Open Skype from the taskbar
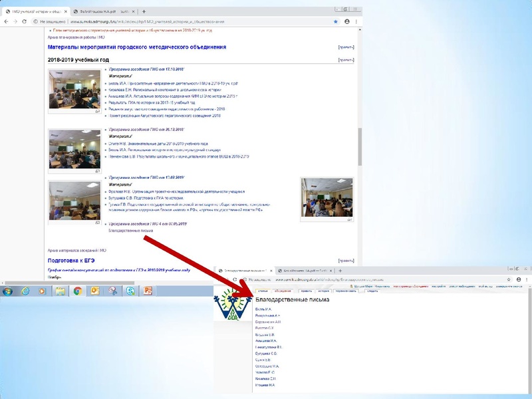Viewport: 532px width, 399px height. 131,291
